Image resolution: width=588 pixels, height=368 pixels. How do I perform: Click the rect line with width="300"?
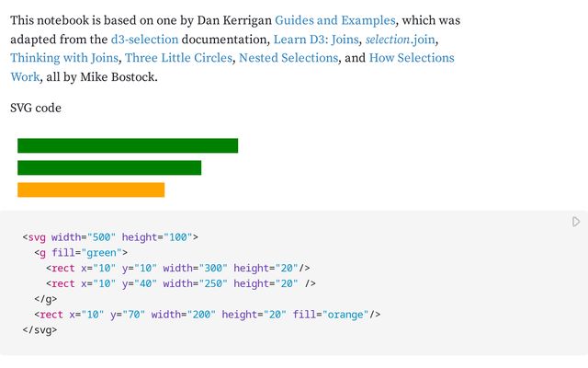click(178, 269)
